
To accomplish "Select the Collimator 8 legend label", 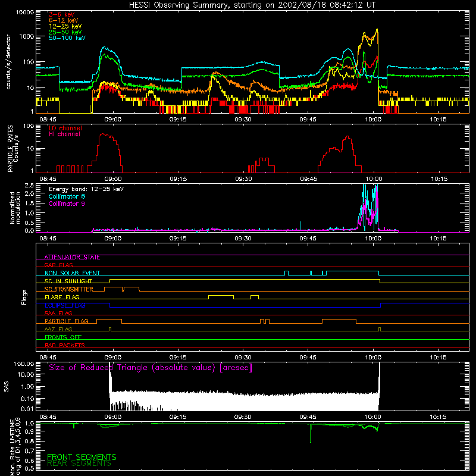I will pos(67,196).
